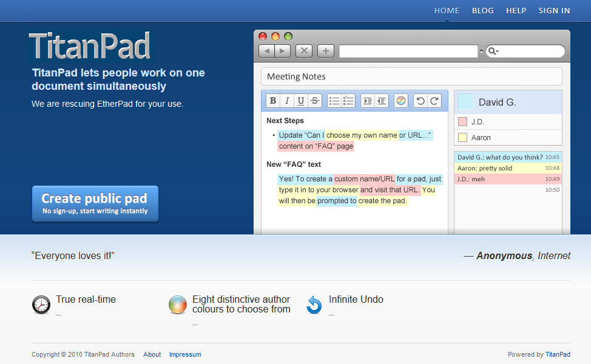Apply strikethrough formatting icon
Image resolution: width=591 pixels, height=364 pixels.
[x=314, y=101]
